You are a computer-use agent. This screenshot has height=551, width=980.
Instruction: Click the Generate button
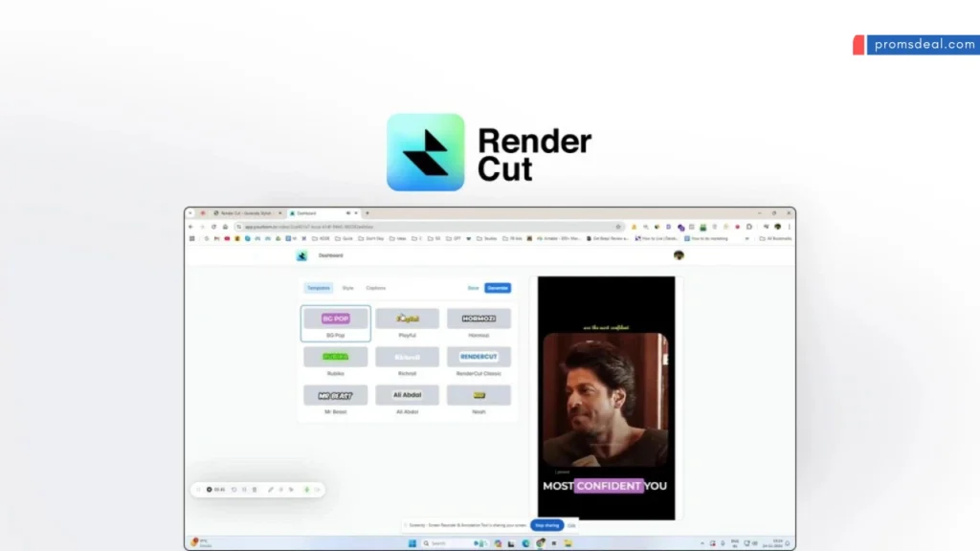(x=498, y=288)
